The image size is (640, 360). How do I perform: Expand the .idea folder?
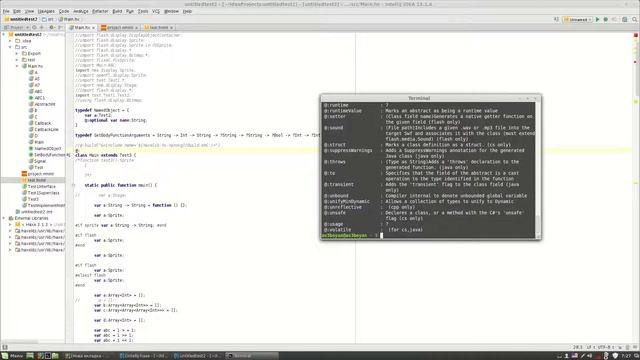(11, 41)
